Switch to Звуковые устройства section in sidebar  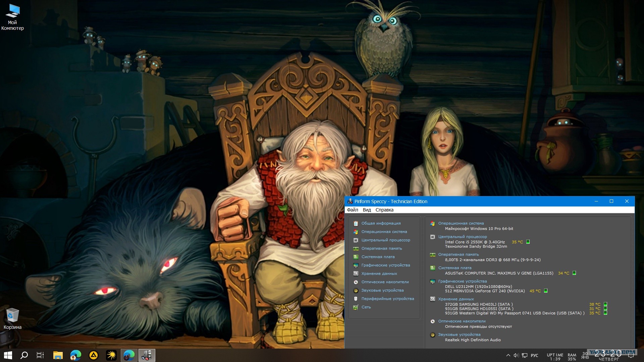382,290
